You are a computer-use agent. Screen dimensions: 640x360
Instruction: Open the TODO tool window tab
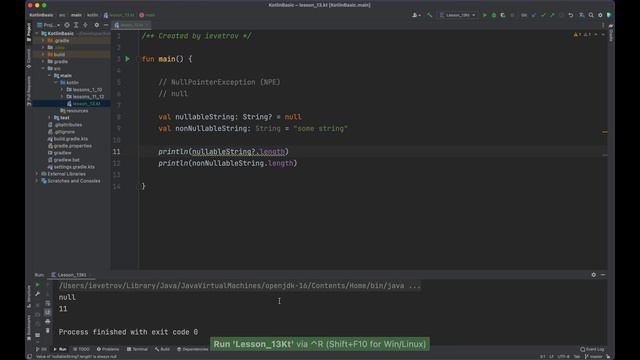(81, 349)
